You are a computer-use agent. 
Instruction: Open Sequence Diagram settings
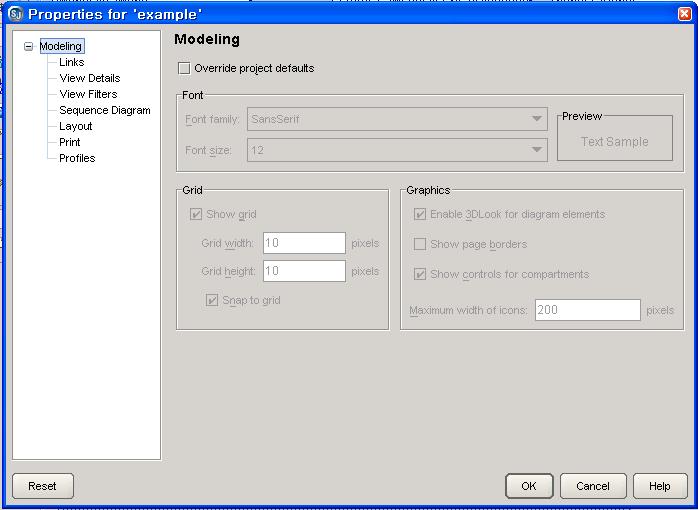point(104,110)
